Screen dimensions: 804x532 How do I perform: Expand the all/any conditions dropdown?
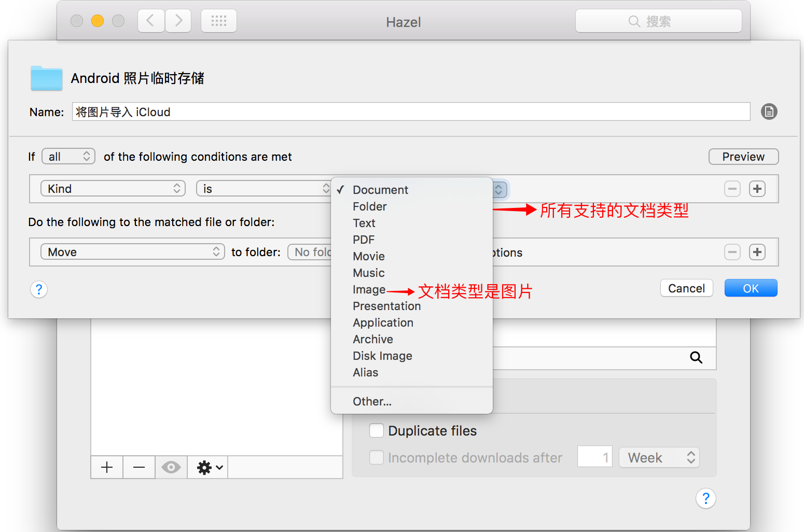coord(68,157)
